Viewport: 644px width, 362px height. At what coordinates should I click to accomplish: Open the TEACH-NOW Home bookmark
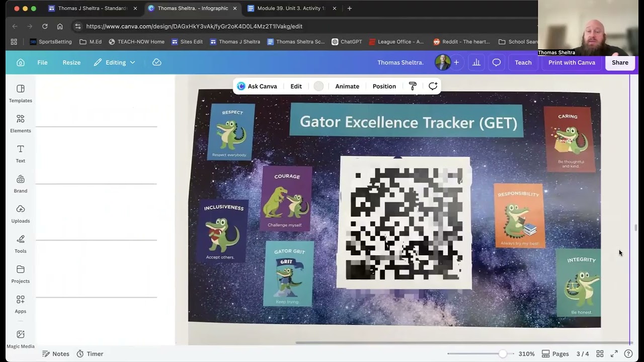click(136, 42)
